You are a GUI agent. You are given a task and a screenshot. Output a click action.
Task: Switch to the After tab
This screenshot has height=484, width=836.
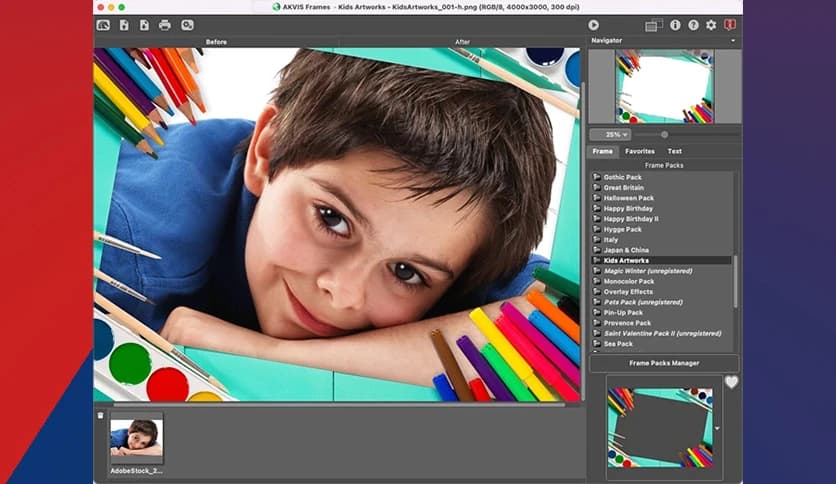pos(463,42)
